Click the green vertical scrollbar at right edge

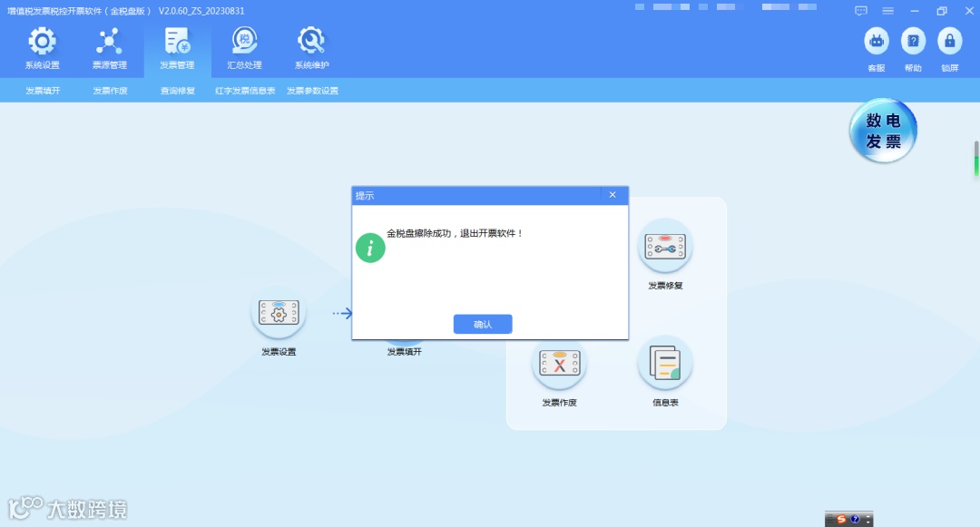(975, 167)
